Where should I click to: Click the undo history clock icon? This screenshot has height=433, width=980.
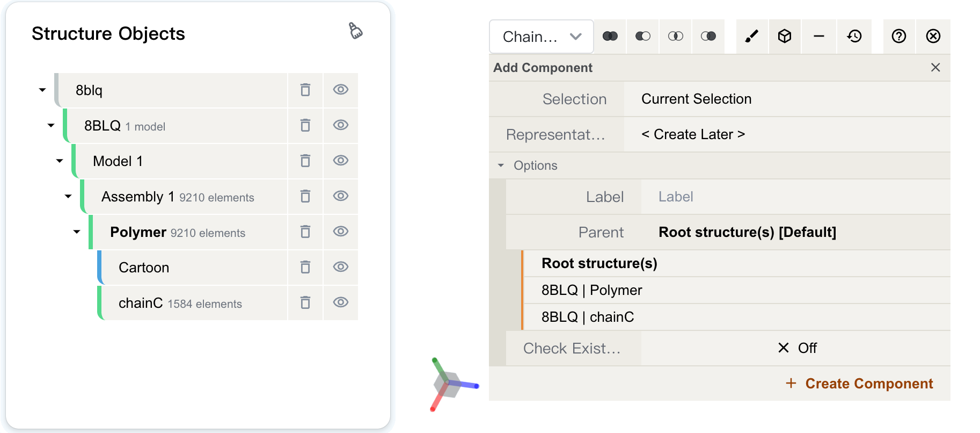tap(854, 36)
